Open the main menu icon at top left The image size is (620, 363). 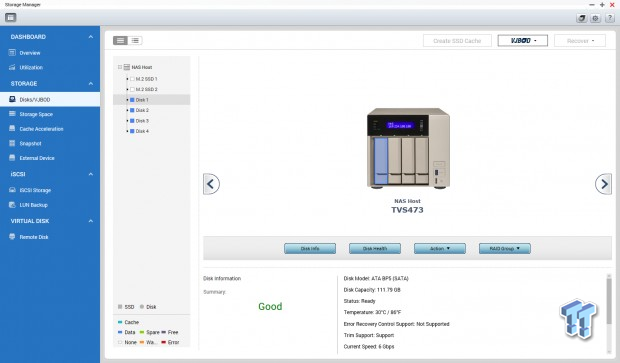coord(11,17)
